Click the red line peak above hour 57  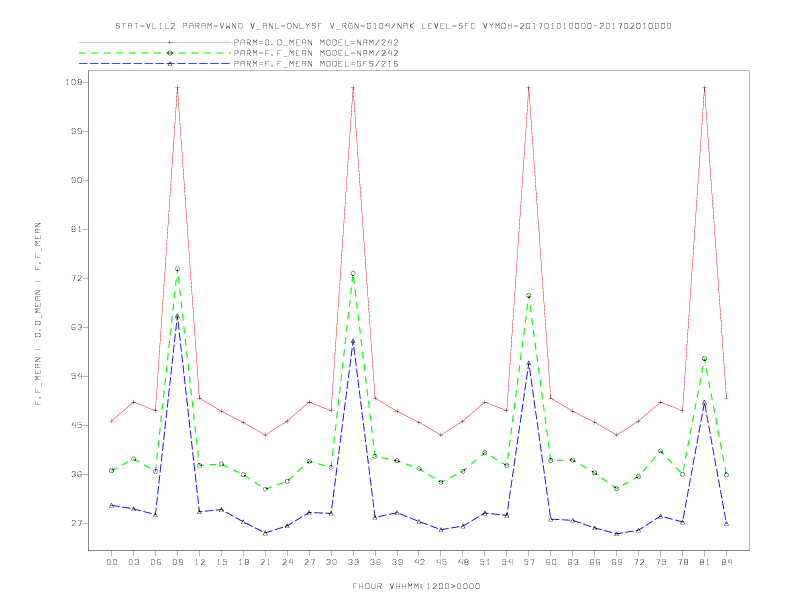(528, 88)
